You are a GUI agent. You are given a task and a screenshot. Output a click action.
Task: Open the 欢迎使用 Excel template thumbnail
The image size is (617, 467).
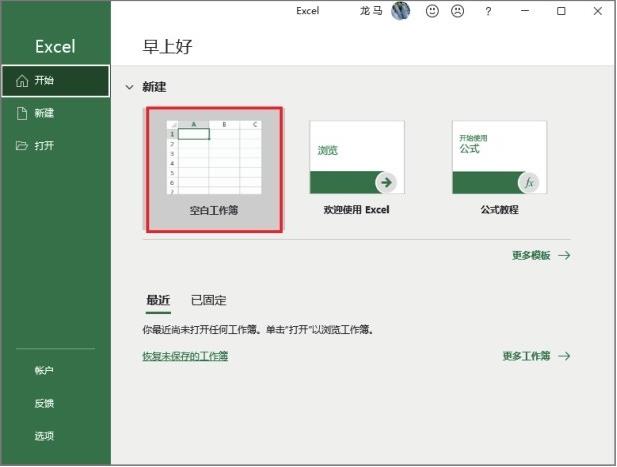click(x=357, y=157)
